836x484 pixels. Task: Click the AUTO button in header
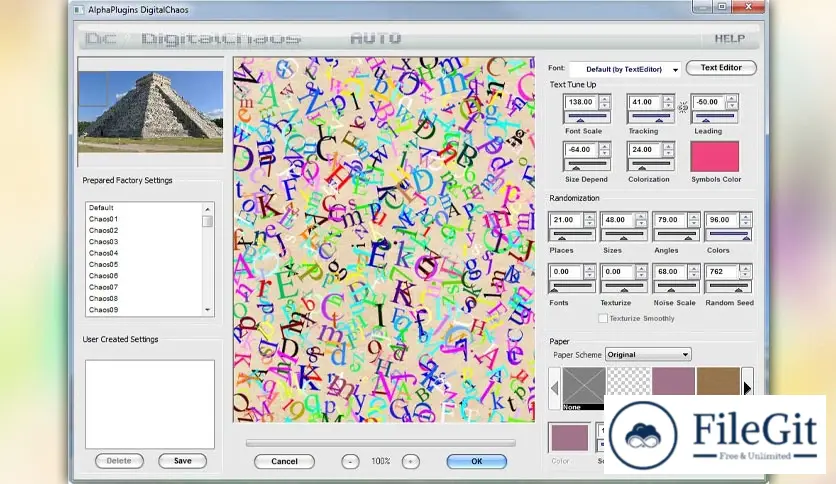coord(376,38)
